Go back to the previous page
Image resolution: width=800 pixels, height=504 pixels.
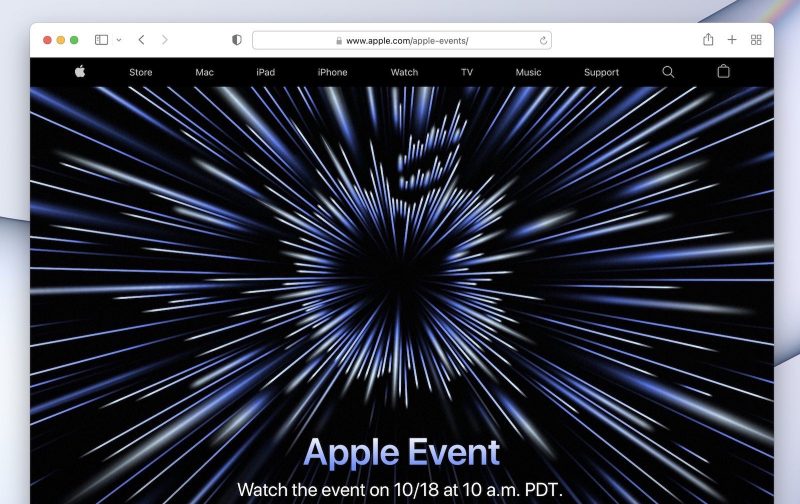coord(141,40)
